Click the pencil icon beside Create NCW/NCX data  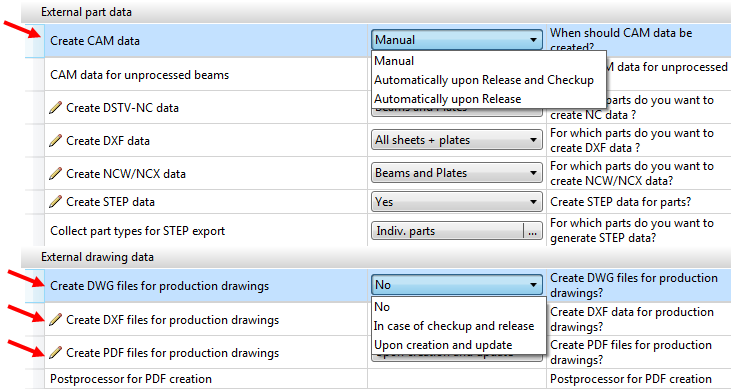(x=55, y=174)
